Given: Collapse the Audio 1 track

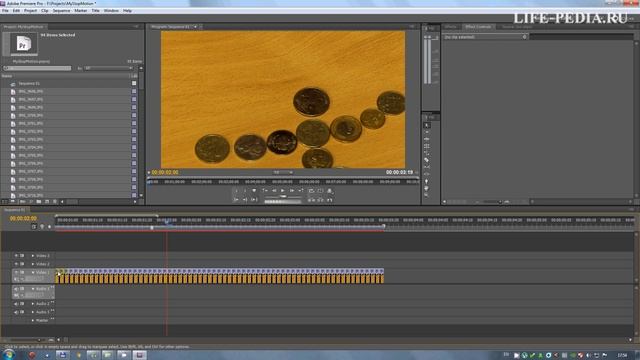Looking at the screenshot, I should click(33, 289).
